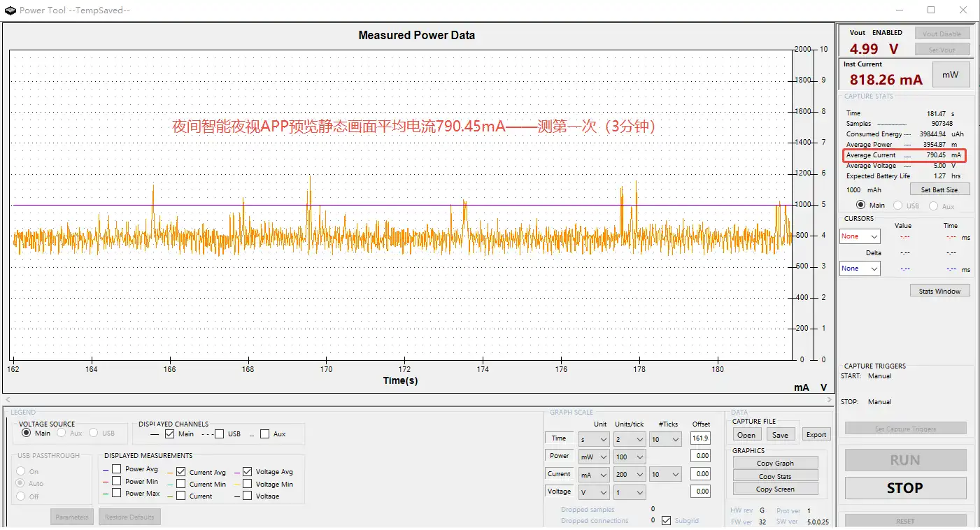The height and width of the screenshot is (530, 980).
Task: Click the Copy Stats button
Action: (x=775, y=476)
